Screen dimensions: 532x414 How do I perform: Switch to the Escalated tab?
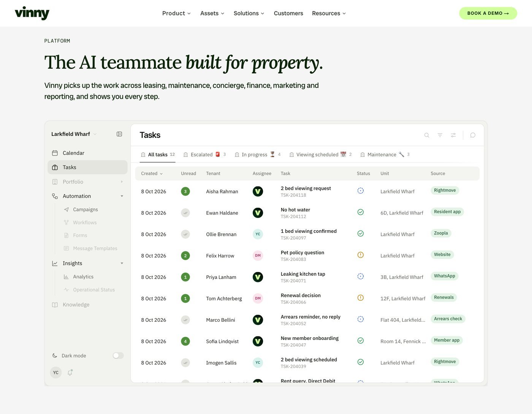(x=204, y=155)
